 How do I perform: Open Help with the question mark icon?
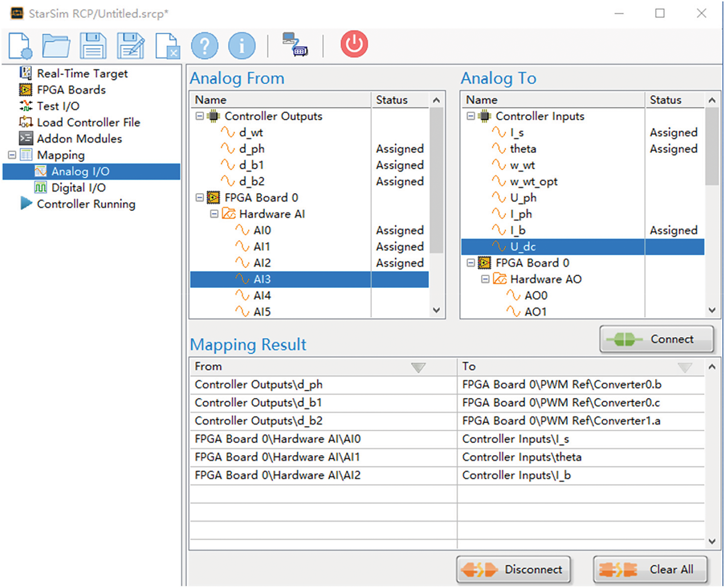(204, 46)
